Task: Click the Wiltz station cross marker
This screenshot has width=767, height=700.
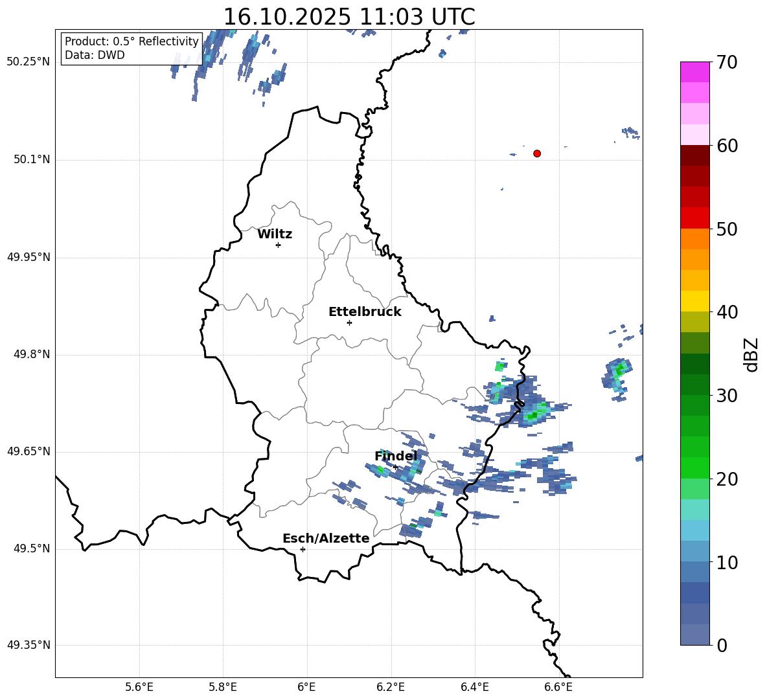Action: pos(279,245)
